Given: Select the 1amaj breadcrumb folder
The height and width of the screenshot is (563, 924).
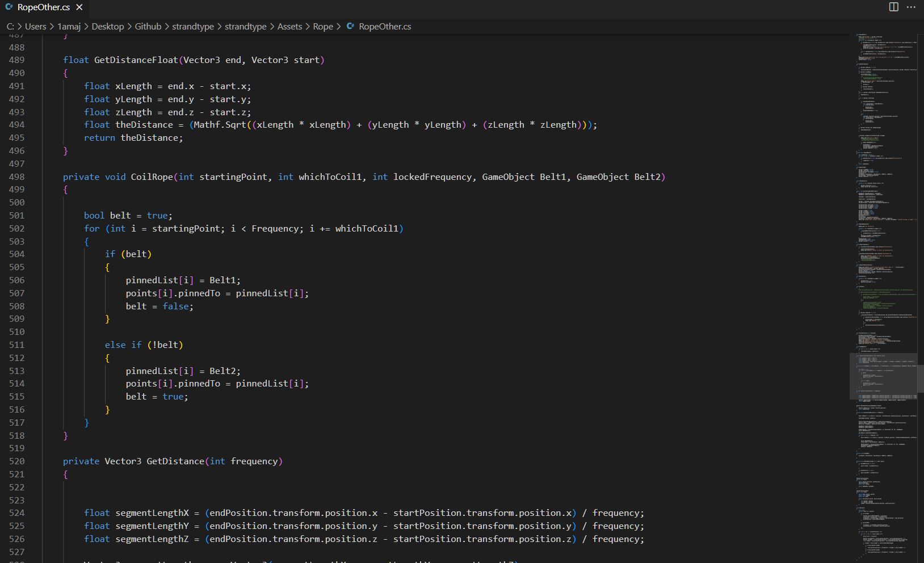Looking at the screenshot, I should point(69,26).
